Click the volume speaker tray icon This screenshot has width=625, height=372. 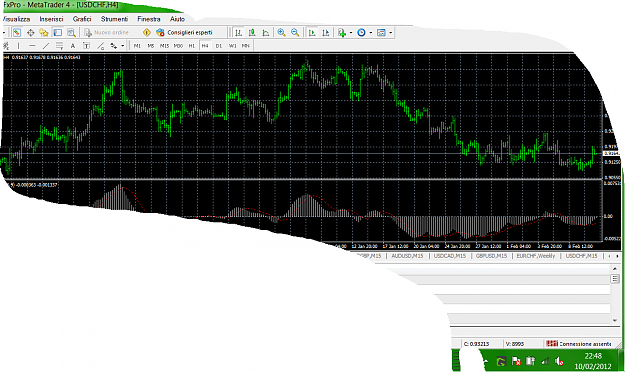[x=559, y=361]
